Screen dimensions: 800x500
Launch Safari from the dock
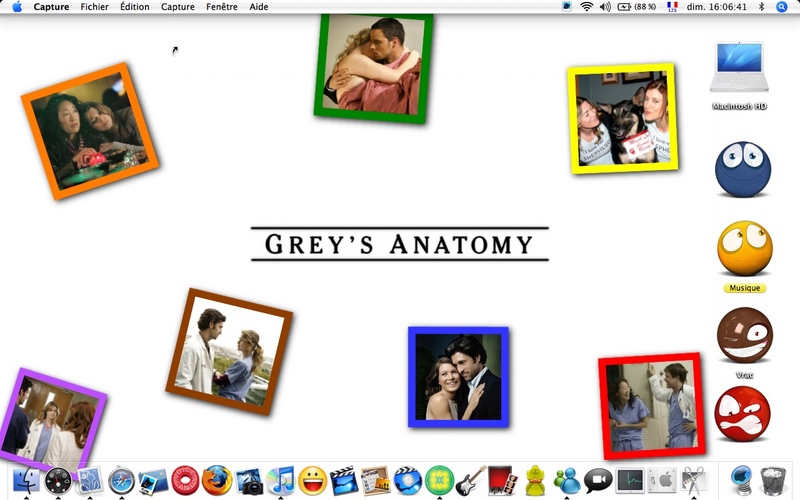point(122,481)
